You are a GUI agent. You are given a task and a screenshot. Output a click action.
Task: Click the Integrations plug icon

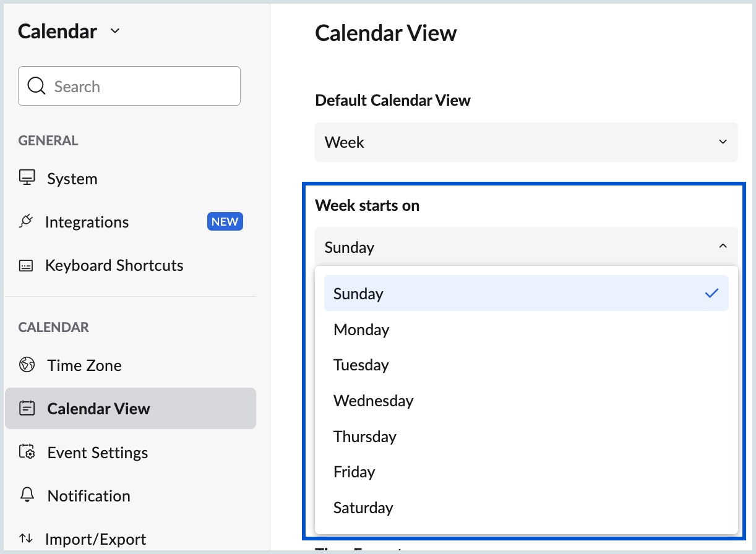pos(26,221)
